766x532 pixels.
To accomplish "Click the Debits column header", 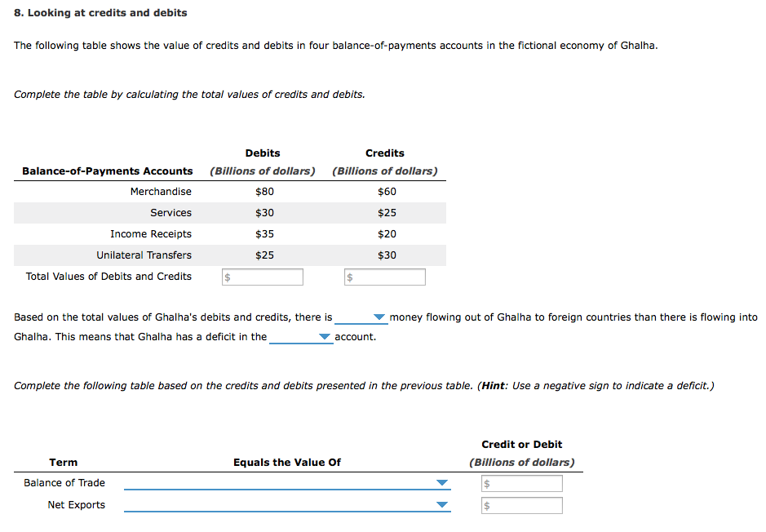I will [263, 153].
